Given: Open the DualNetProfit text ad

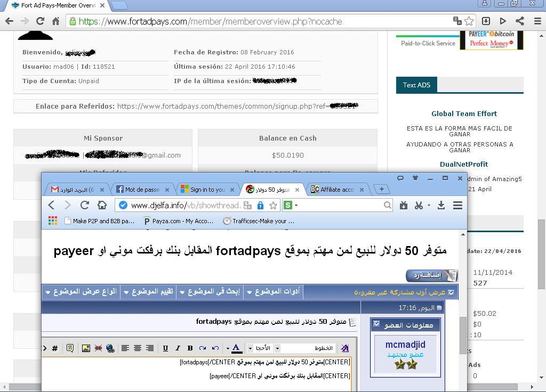Looking at the screenshot, I should coord(464,164).
